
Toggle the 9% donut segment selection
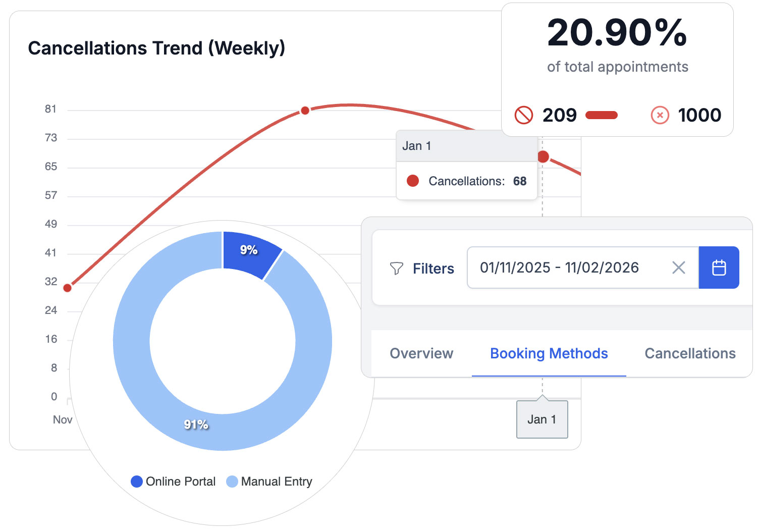[x=249, y=250]
